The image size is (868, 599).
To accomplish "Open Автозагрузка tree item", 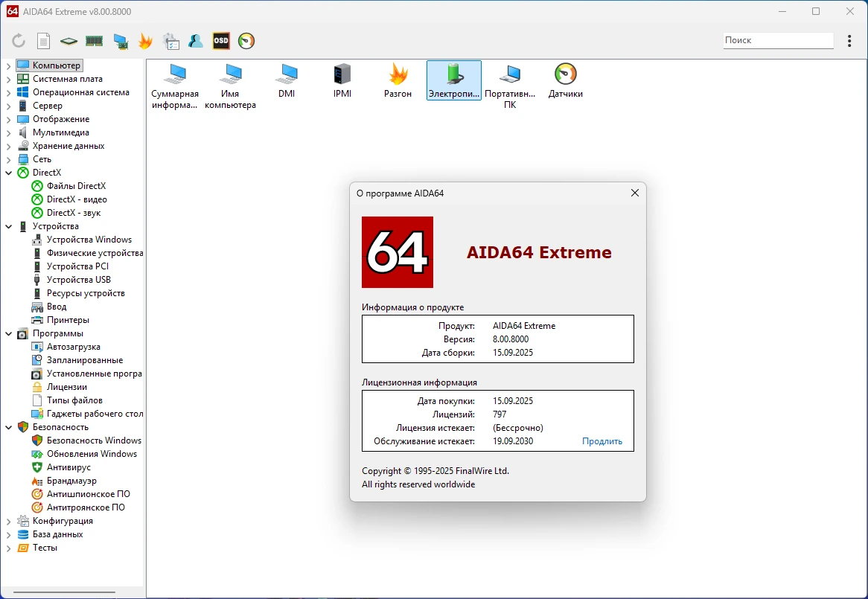I will tap(73, 347).
